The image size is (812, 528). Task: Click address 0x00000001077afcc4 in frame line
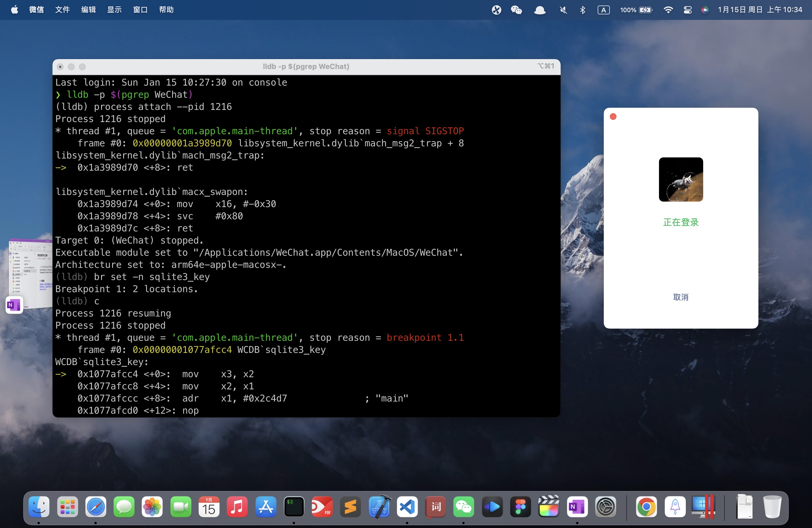click(x=182, y=350)
